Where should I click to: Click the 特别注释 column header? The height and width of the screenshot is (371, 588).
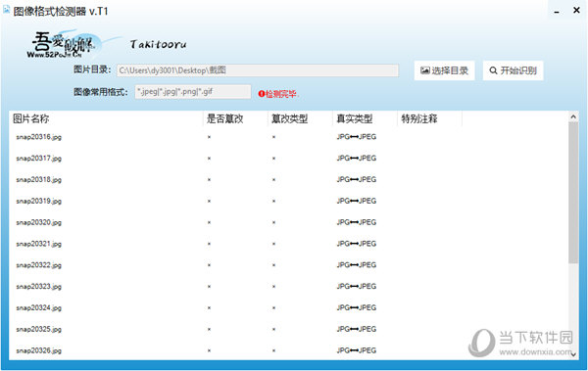[x=429, y=118]
